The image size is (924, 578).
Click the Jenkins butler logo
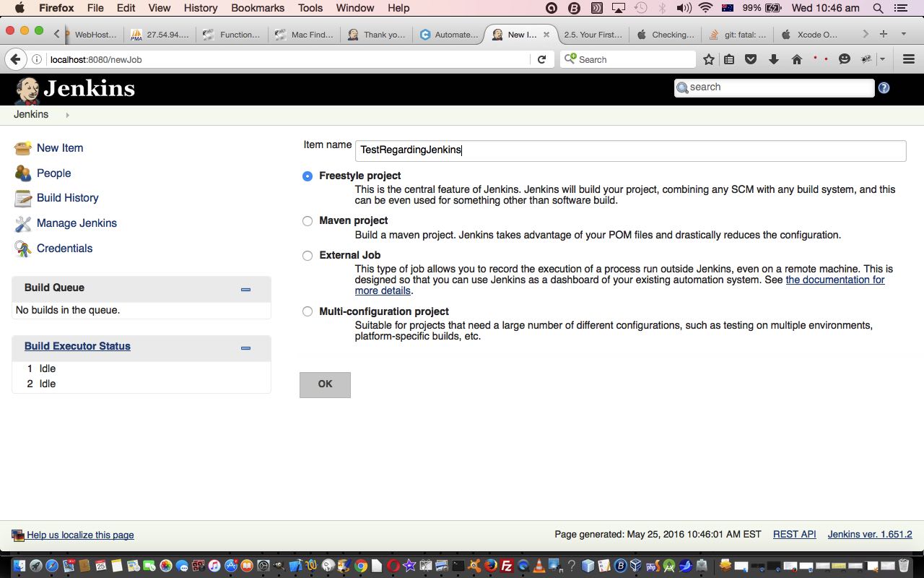click(x=27, y=90)
